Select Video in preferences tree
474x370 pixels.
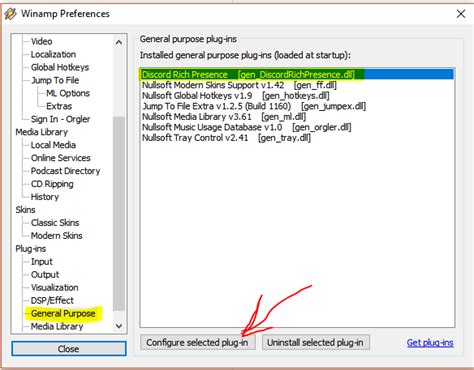coord(41,41)
